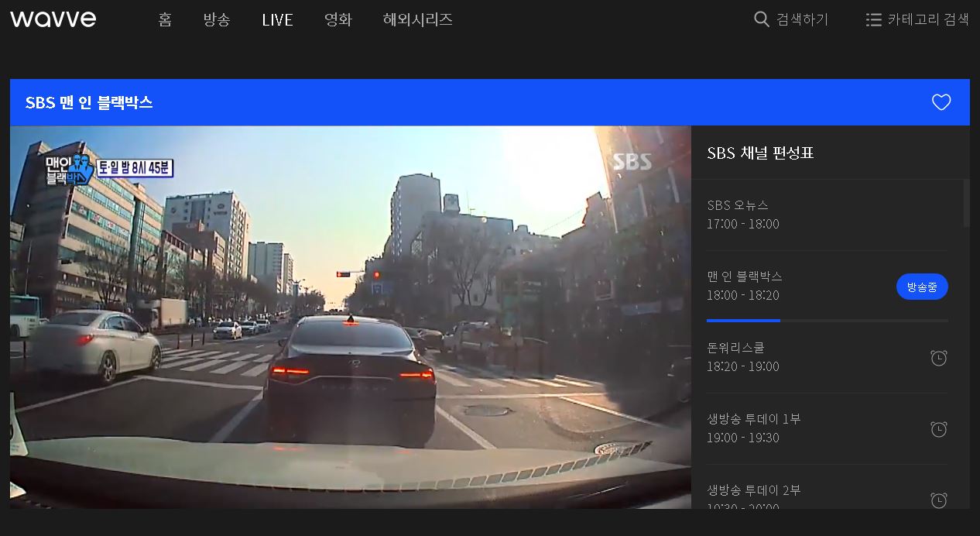This screenshot has width=980, height=536.
Task: Click the schedule panel scrollbar
Action: (x=966, y=203)
